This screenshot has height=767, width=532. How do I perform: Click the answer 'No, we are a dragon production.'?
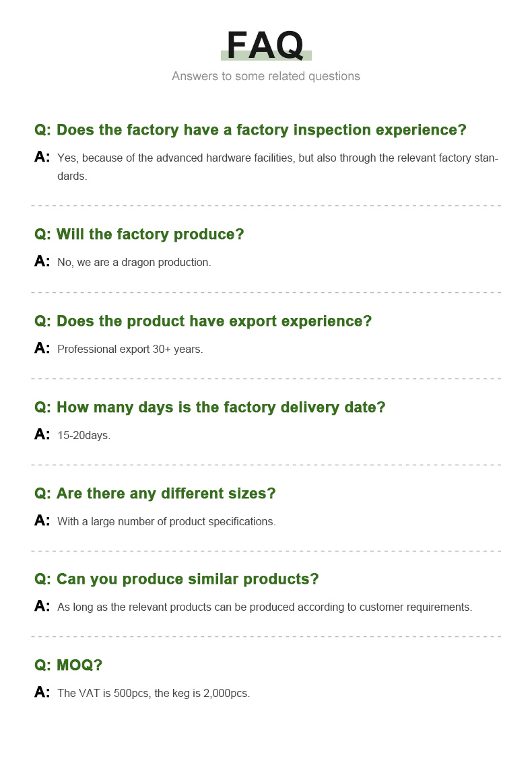click(x=134, y=262)
